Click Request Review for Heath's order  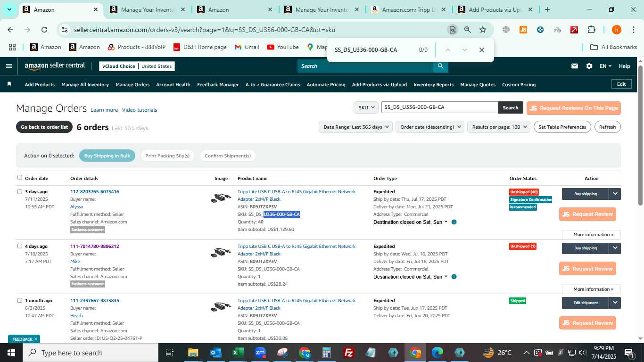(x=587, y=323)
